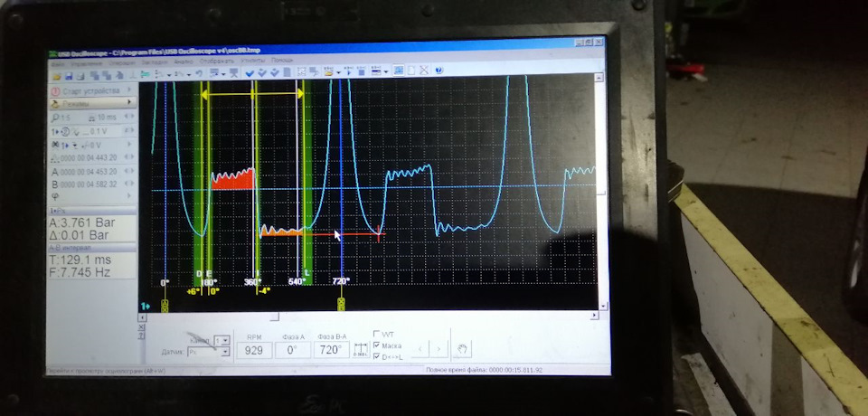Image resolution: width=868 pixels, height=416 pixels.
Task: Click the document page toolbar icon
Action: (287, 72)
